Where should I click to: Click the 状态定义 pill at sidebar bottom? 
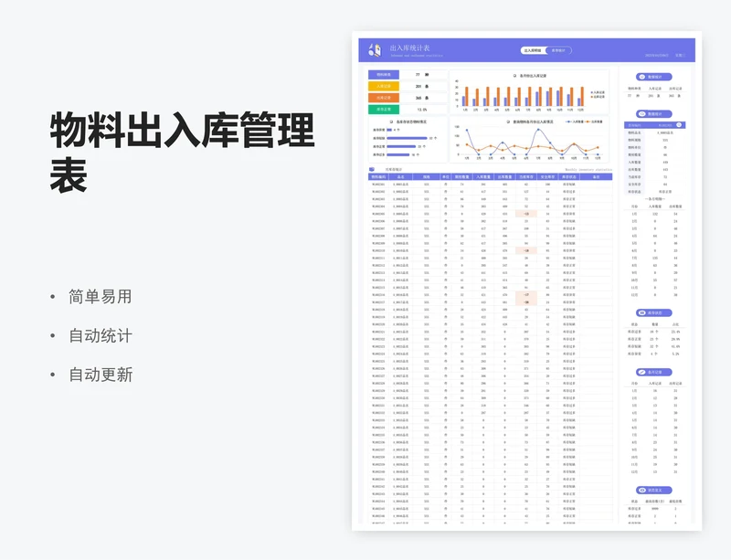[651, 491]
